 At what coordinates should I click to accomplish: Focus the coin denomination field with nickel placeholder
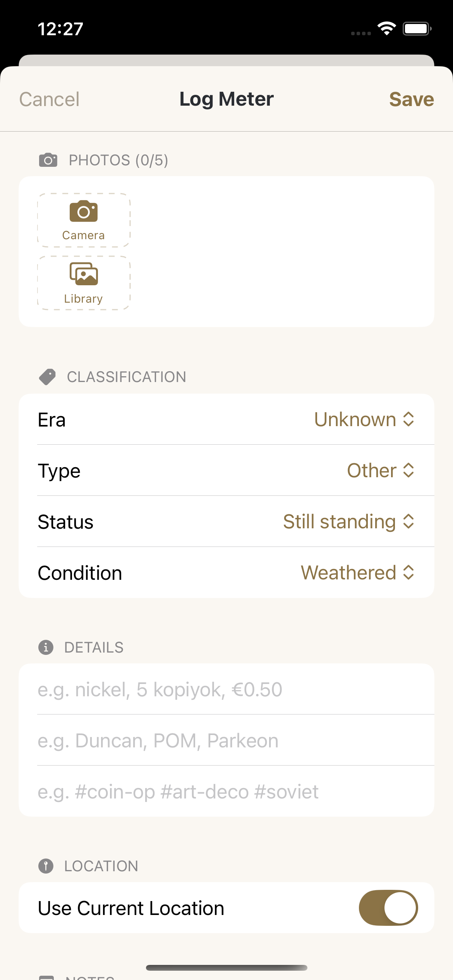pyautogui.click(x=226, y=689)
